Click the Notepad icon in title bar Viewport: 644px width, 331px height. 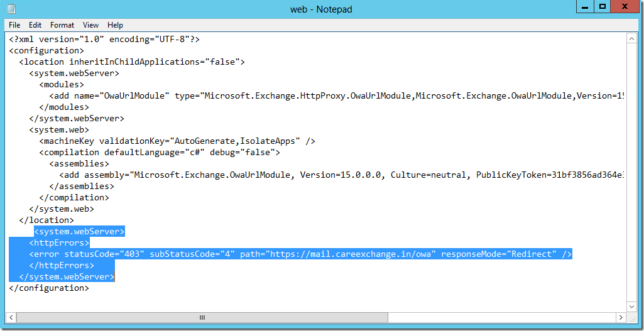(13, 9)
